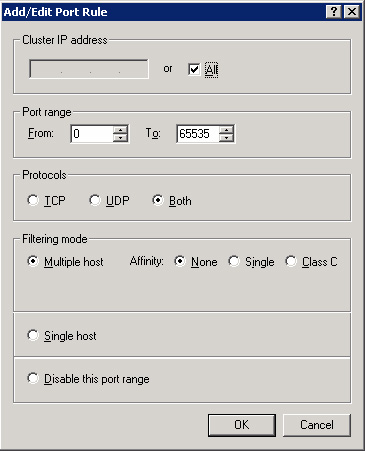Decrease the To port with down arrow
This screenshot has width=365, height=451.
coord(226,138)
